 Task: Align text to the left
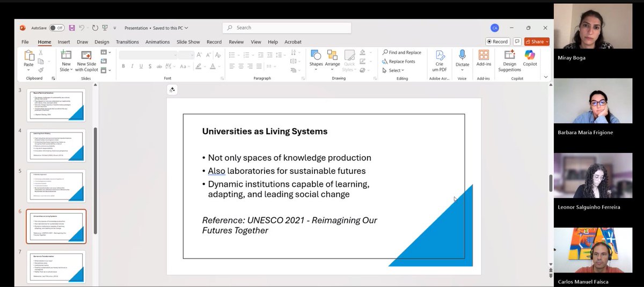tap(232, 67)
